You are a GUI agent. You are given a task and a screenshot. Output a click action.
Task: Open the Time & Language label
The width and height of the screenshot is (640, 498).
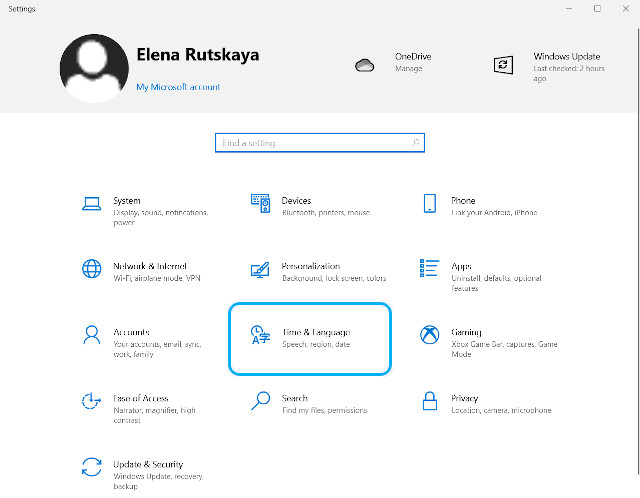pos(317,333)
